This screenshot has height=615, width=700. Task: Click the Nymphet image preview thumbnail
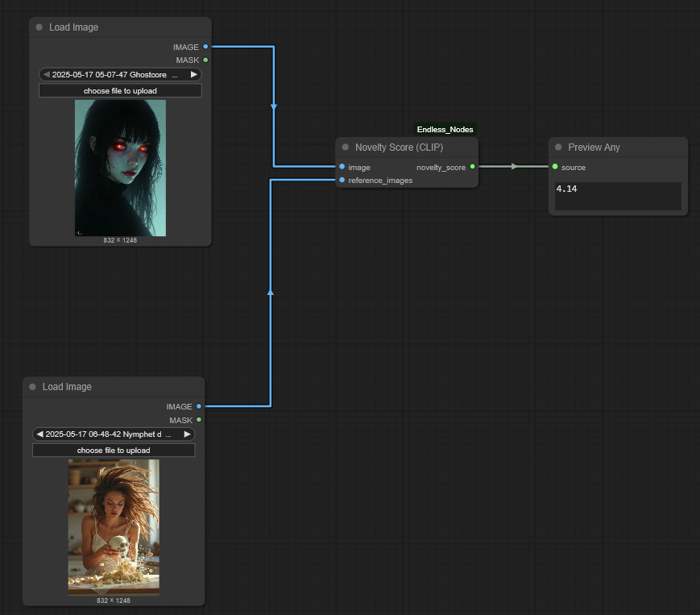[x=113, y=526]
